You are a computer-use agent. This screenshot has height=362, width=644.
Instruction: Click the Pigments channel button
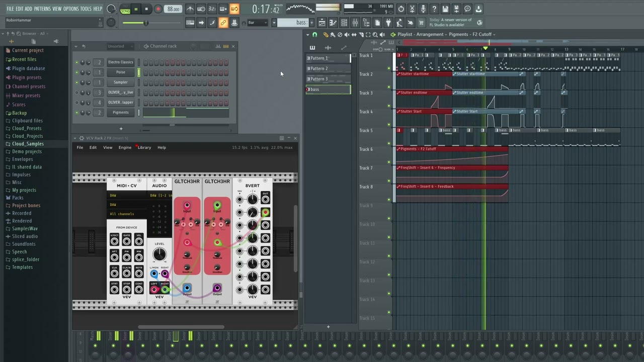(121, 113)
